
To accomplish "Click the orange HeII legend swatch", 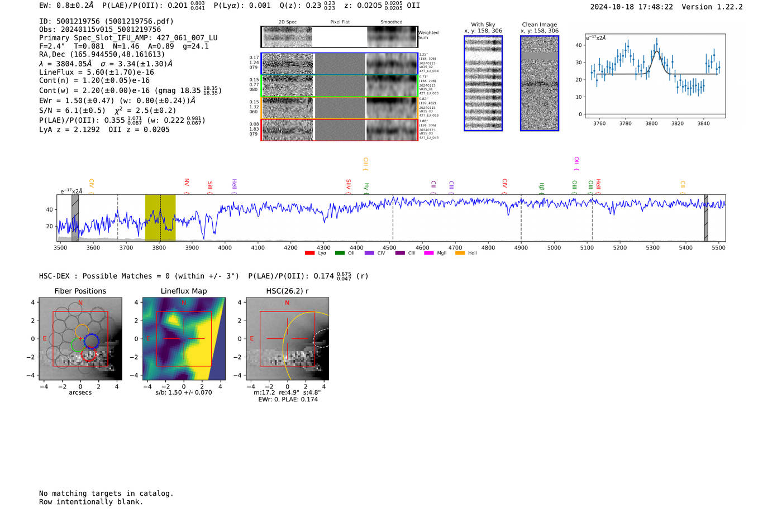I will click(460, 253).
